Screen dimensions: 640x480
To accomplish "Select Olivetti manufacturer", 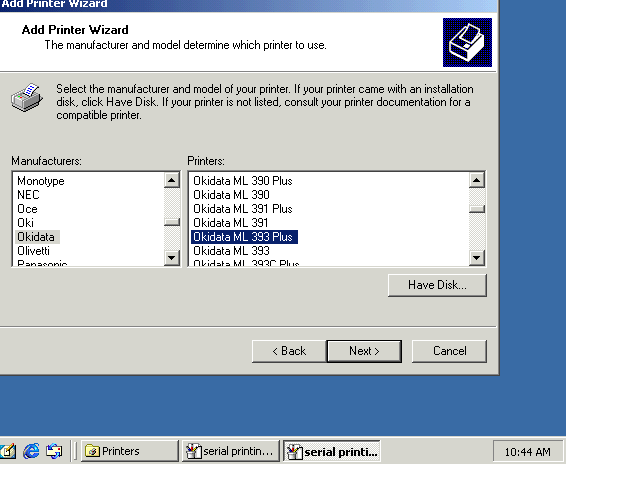I will tap(33, 251).
